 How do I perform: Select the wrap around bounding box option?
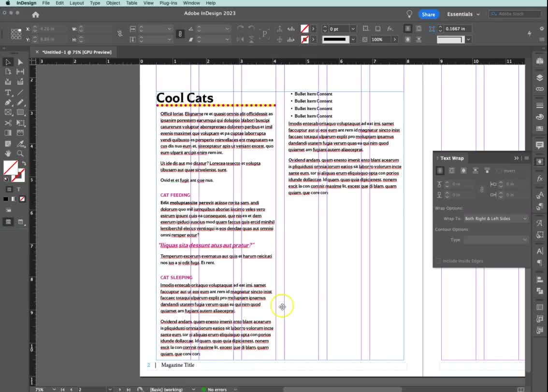[452, 170]
